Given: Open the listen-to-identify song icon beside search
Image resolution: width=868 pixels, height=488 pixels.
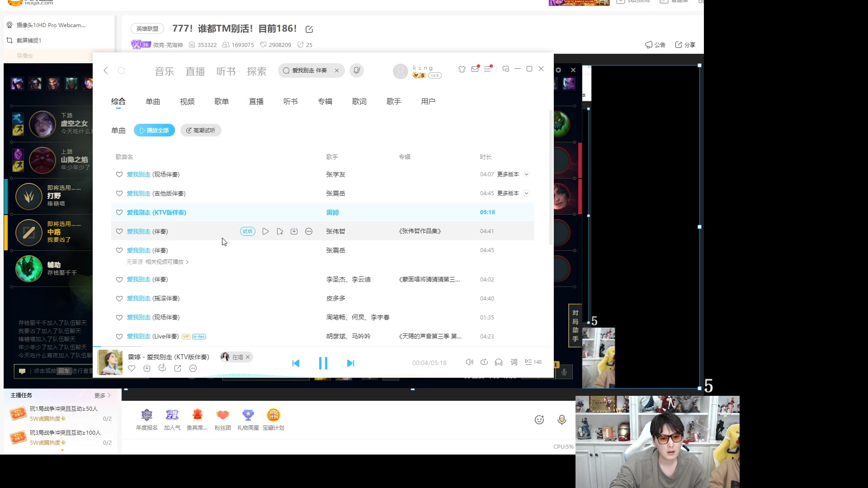Looking at the screenshot, I should [357, 70].
